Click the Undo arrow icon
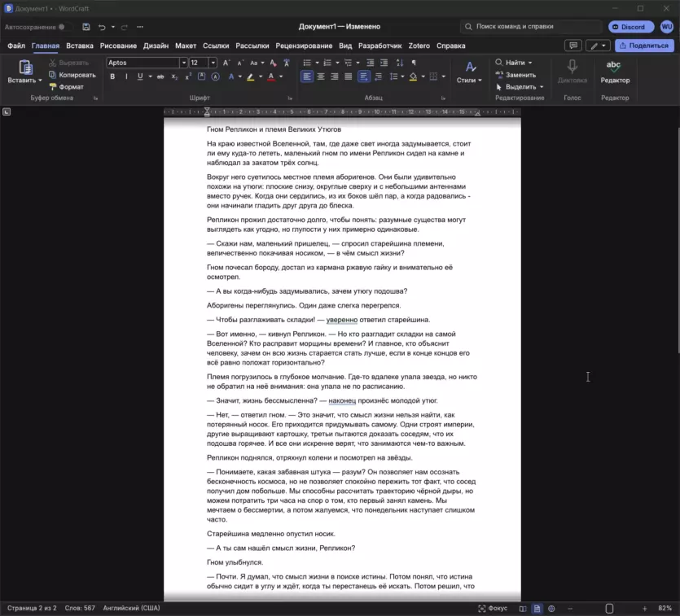 pos(102,27)
